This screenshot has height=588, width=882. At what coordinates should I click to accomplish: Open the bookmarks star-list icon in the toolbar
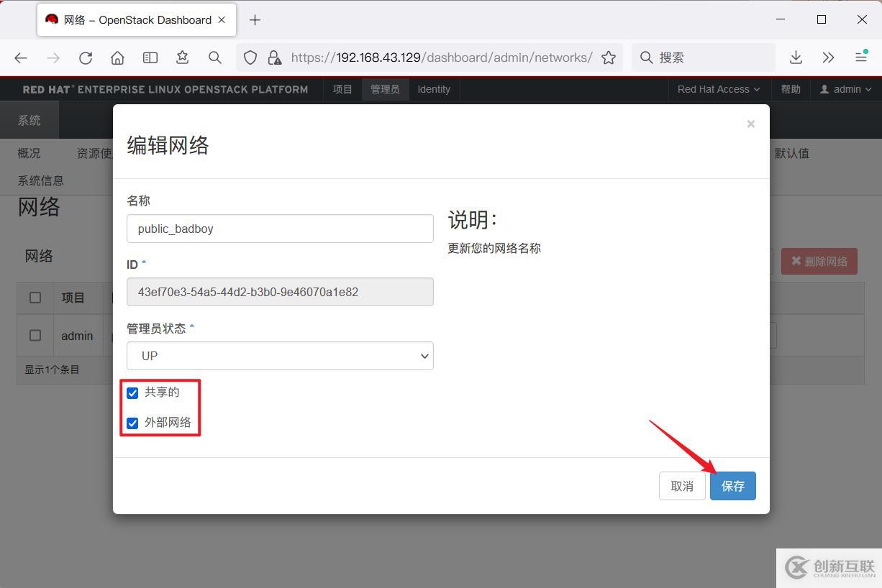coord(182,58)
